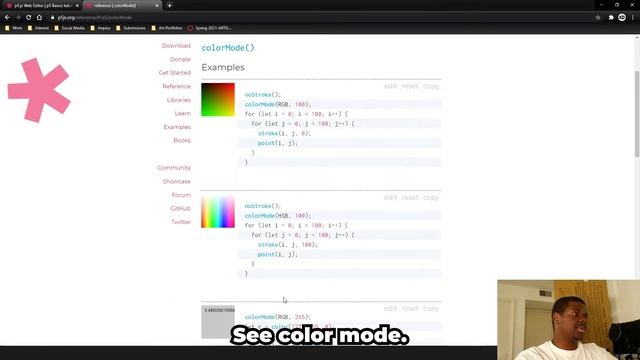Image resolution: width=640 pixels, height=360 pixels.
Task: Minimize the browser window
Action: [x=602, y=5]
